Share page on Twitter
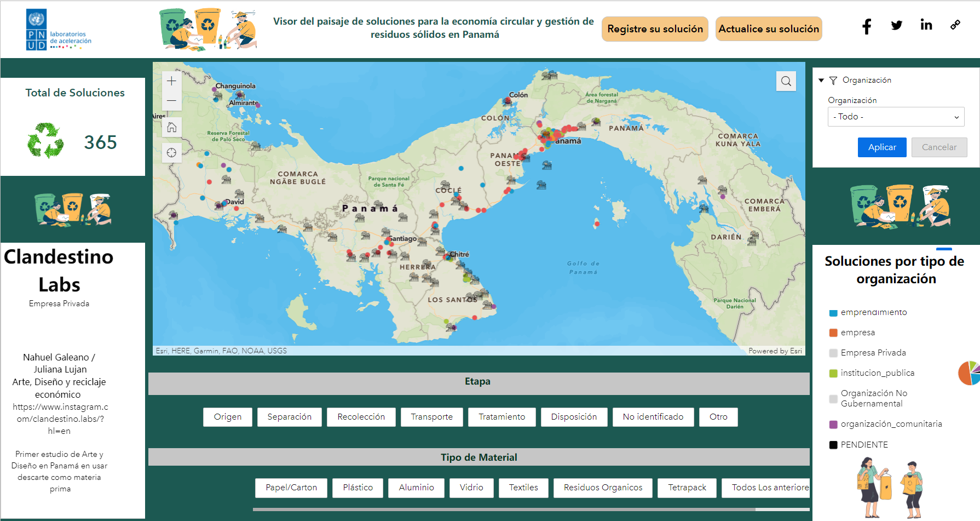Image resolution: width=980 pixels, height=521 pixels. pos(897,25)
